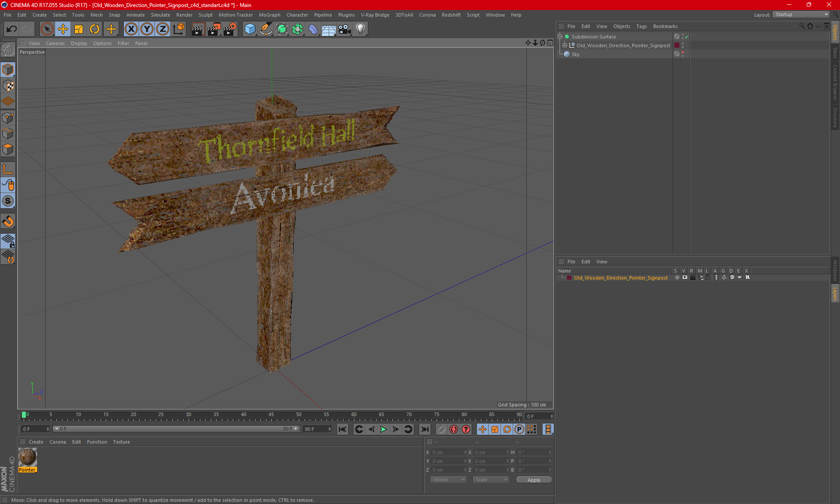Screen dimensions: 840x504
Task: Toggle signpost object visibility dots
Action: [682, 45]
